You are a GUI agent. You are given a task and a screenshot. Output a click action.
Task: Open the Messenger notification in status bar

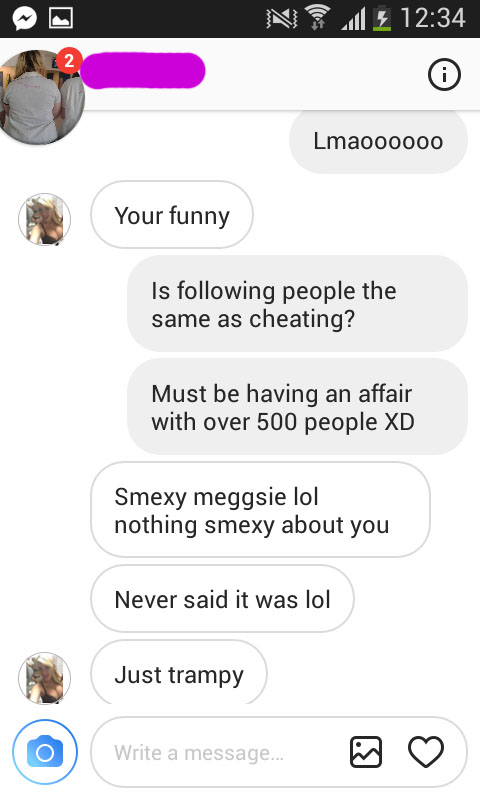click(x=24, y=19)
